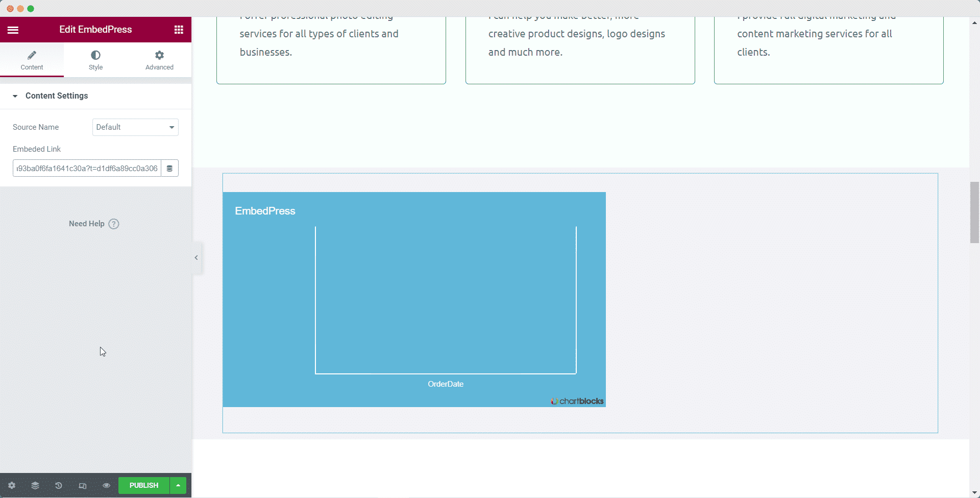Click the Embeded Link input field
Viewport: 980px width, 498px height.
pos(87,168)
